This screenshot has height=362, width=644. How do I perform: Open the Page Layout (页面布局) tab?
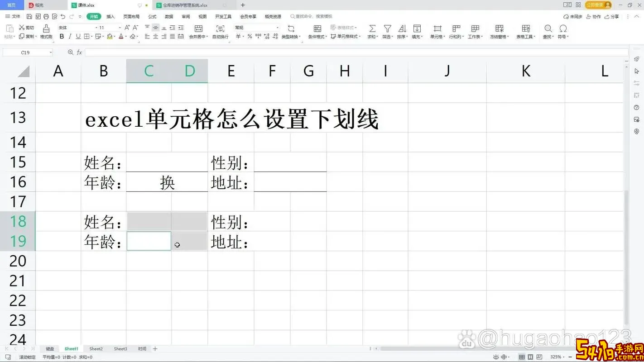131,16
